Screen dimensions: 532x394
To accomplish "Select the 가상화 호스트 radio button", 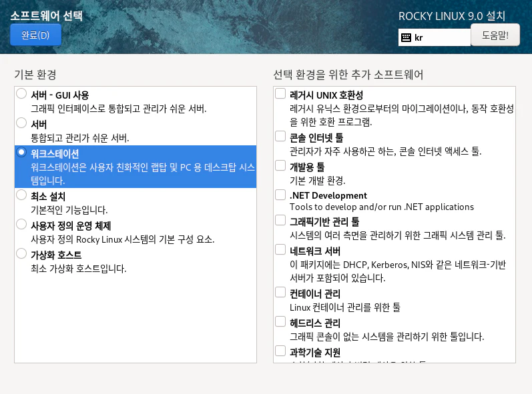I will click(x=21, y=253).
